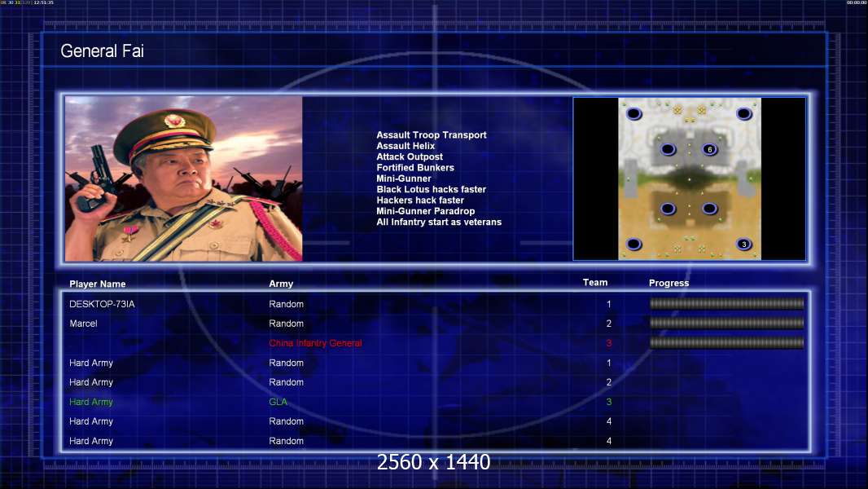Click start position 3 on the minimap

click(743, 244)
